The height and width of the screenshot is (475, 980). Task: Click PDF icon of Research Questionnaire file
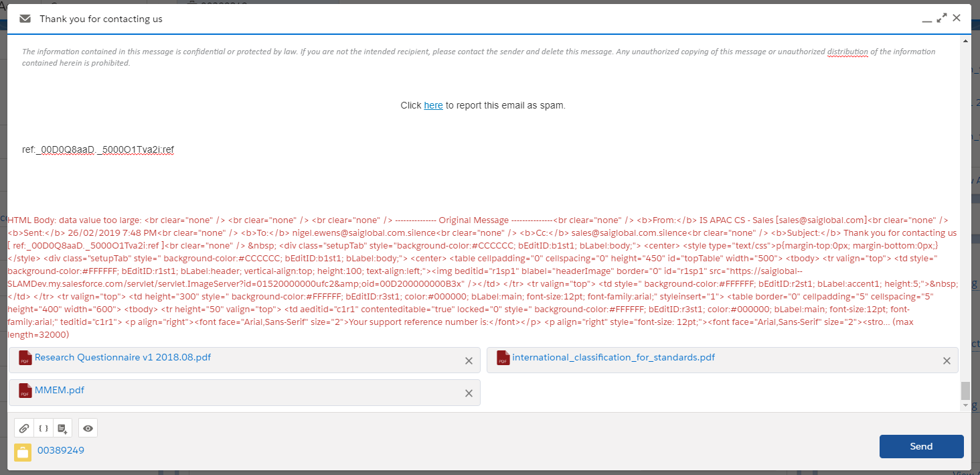[x=25, y=358]
